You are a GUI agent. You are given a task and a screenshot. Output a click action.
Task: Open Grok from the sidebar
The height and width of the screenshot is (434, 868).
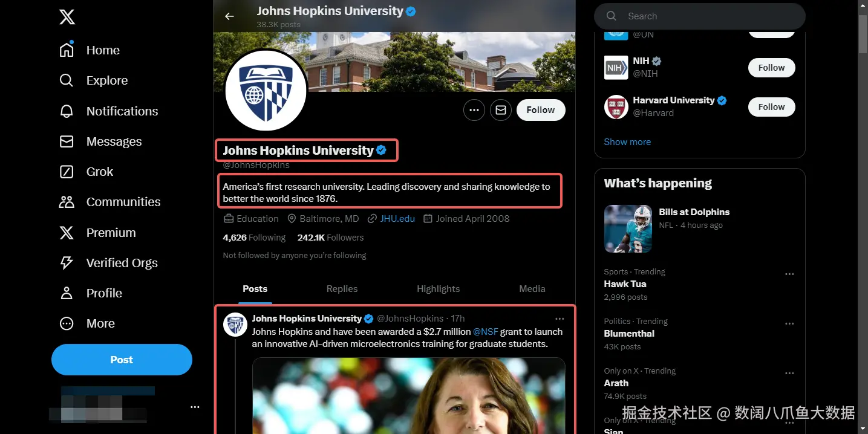(x=86, y=172)
